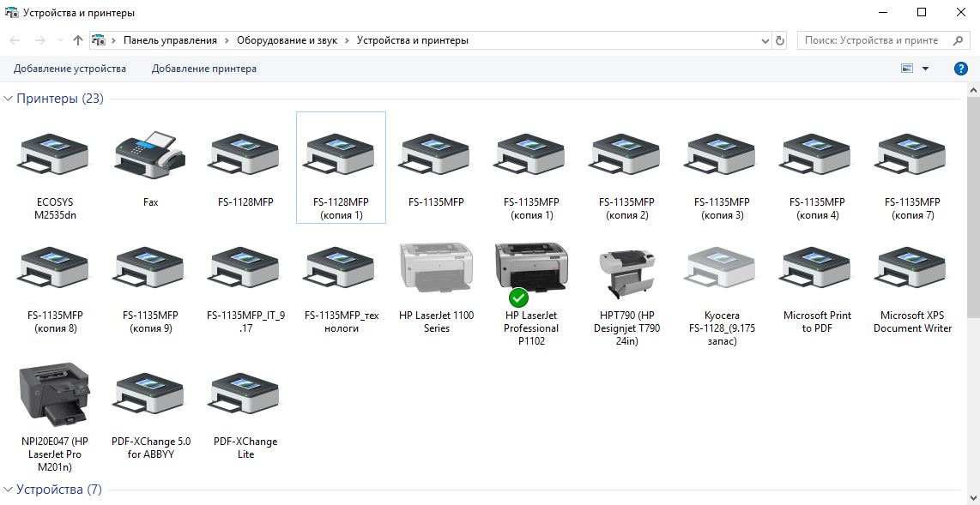The width and height of the screenshot is (980, 505).
Task: Click scrollbar up arrow
Action: click(x=974, y=91)
